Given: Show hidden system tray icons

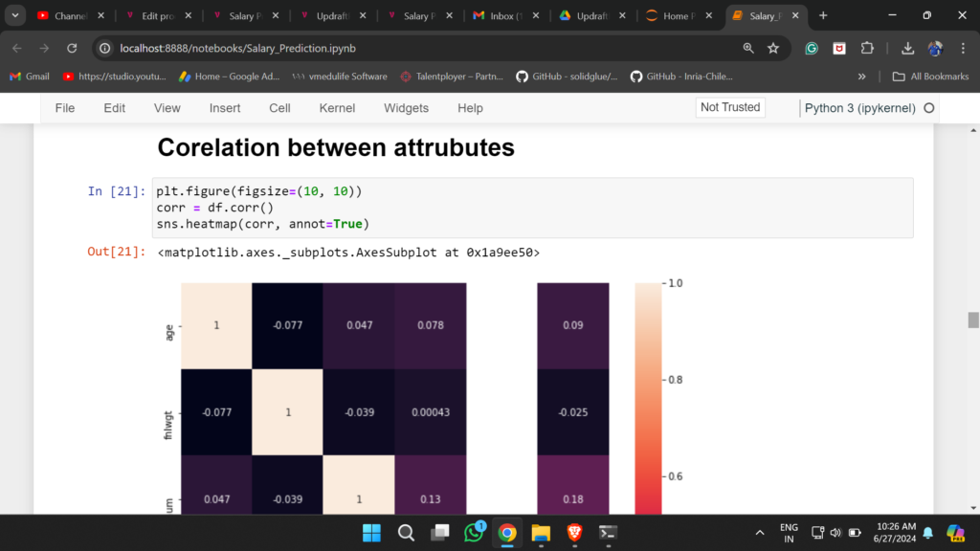Looking at the screenshot, I should click(x=760, y=533).
